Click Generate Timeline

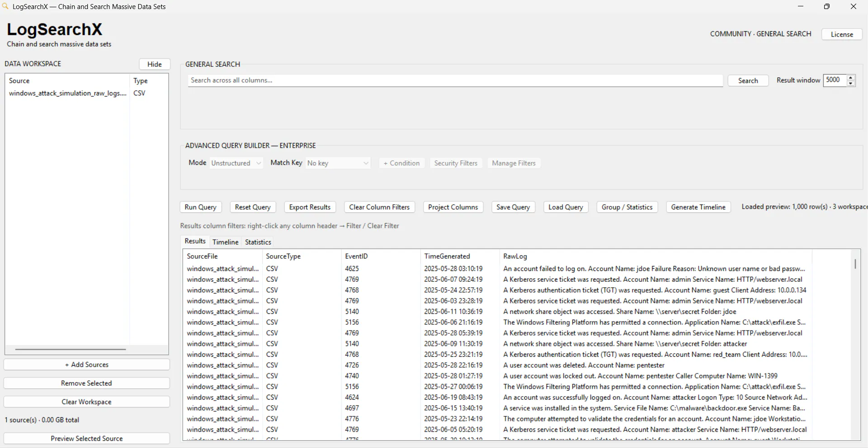(698, 207)
